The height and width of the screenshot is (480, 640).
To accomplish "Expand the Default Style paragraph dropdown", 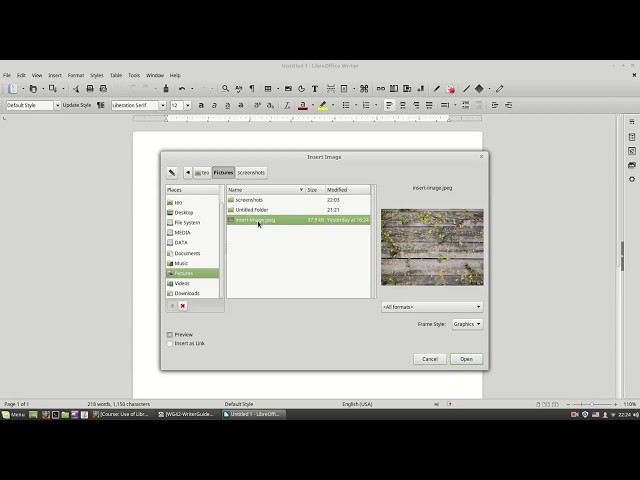I will (x=57, y=105).
